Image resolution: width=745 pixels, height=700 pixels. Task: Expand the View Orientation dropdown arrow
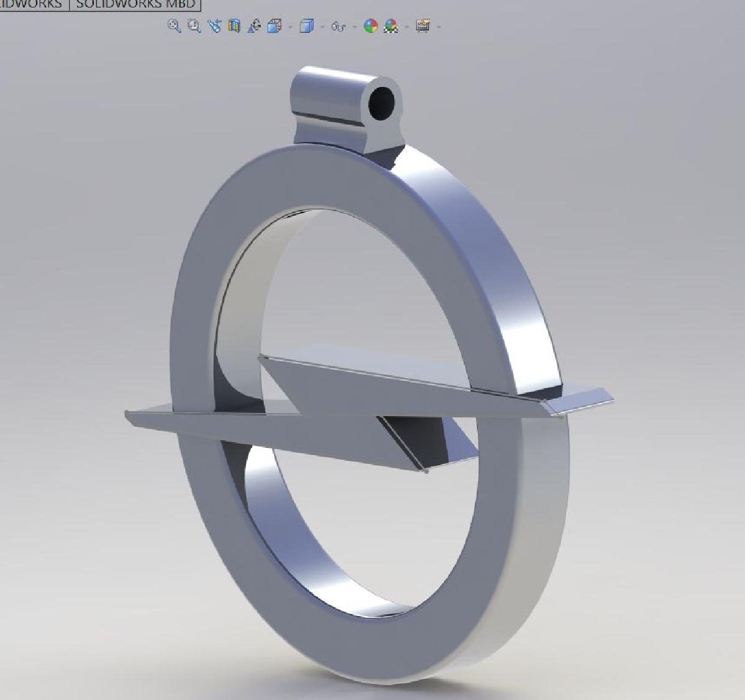coord(290,27)
